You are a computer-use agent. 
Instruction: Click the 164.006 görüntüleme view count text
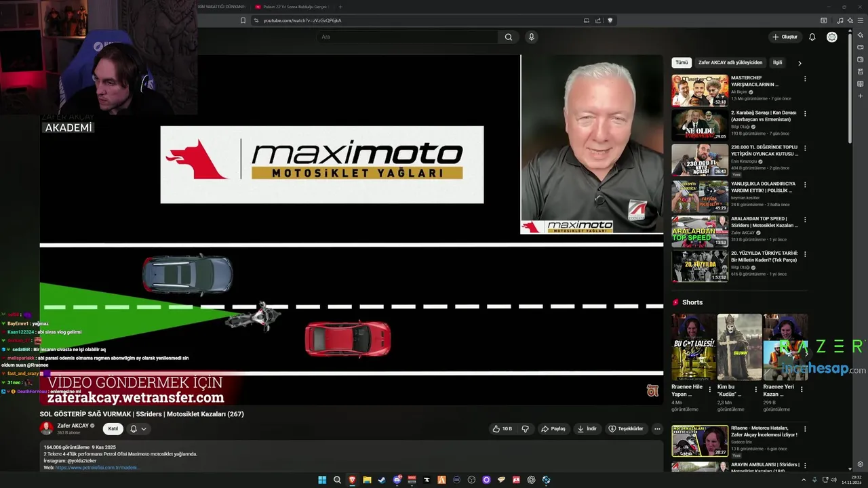tap(67, 447)
